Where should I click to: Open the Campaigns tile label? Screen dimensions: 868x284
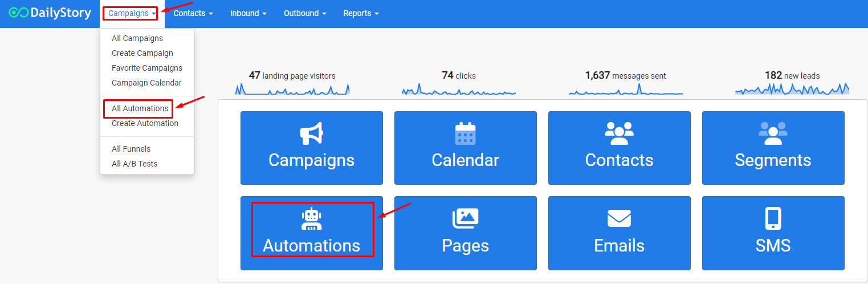coord(311,160)
